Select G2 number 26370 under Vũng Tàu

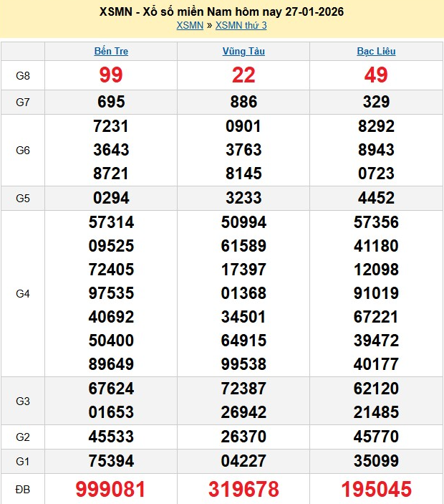243,436
